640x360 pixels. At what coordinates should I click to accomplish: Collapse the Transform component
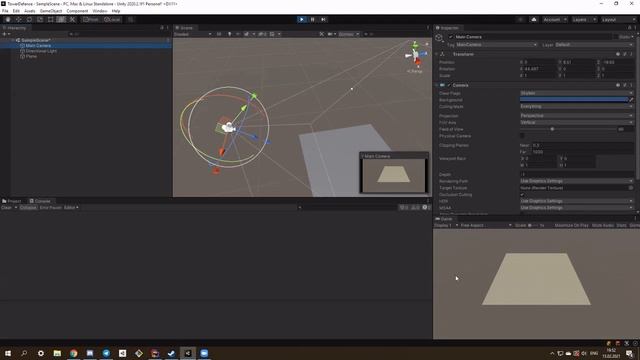[x=437, y=54]
